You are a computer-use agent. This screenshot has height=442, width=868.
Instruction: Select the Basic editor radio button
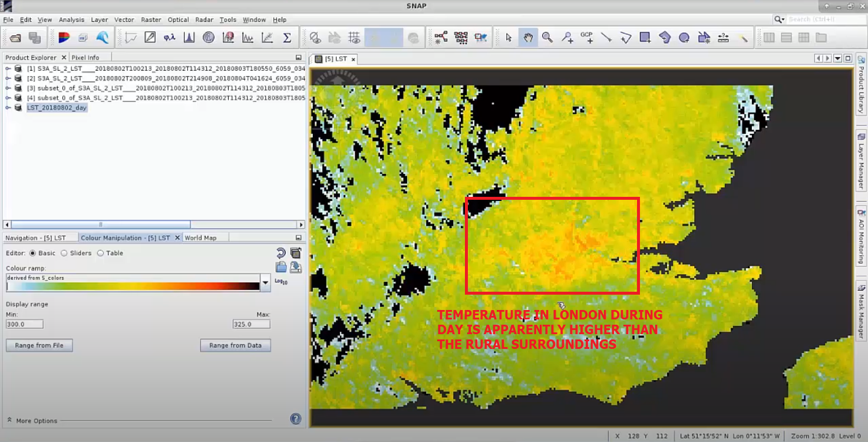coord(32,253)
